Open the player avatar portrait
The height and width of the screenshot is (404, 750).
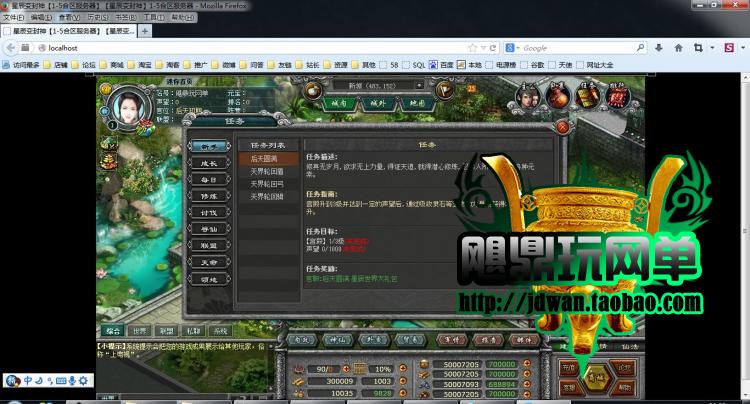(x=128, y=106)
